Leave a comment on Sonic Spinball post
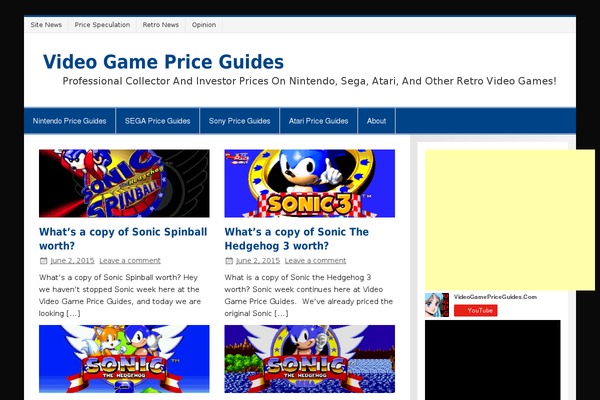The width and height of the screenshot is (600, 400). 130,261
